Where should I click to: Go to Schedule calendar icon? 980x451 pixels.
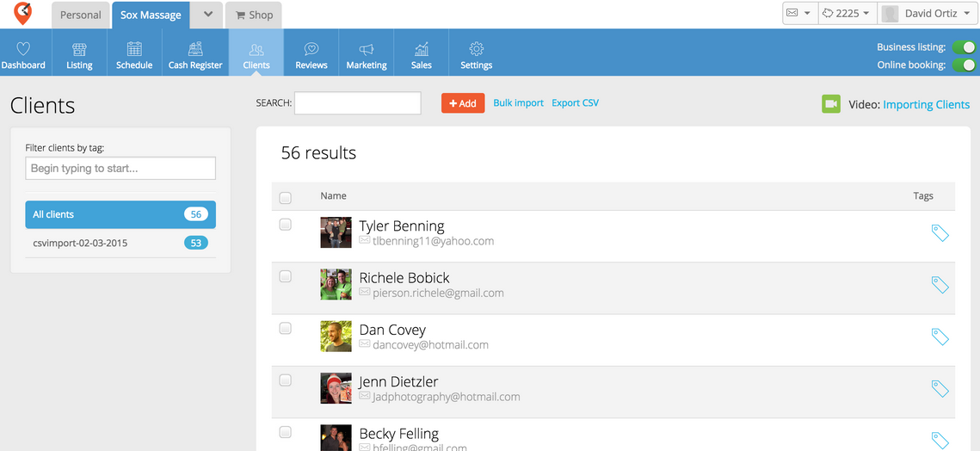pos(134,50)
